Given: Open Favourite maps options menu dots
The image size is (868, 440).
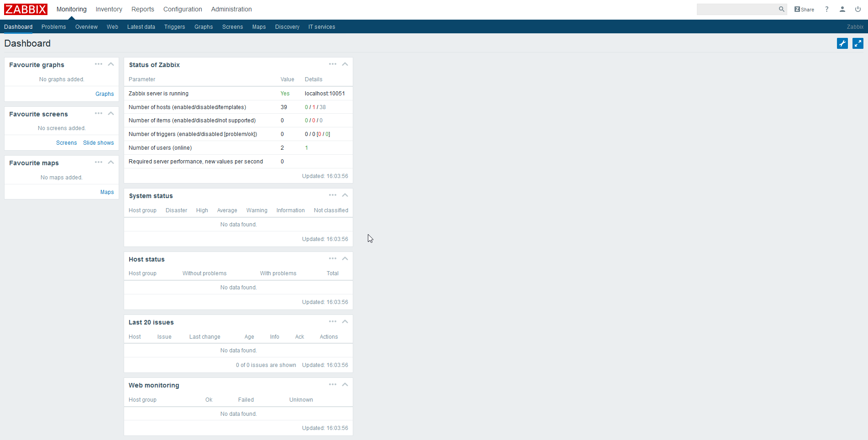Looking at the screenshot, I should [x=99, y=162].
